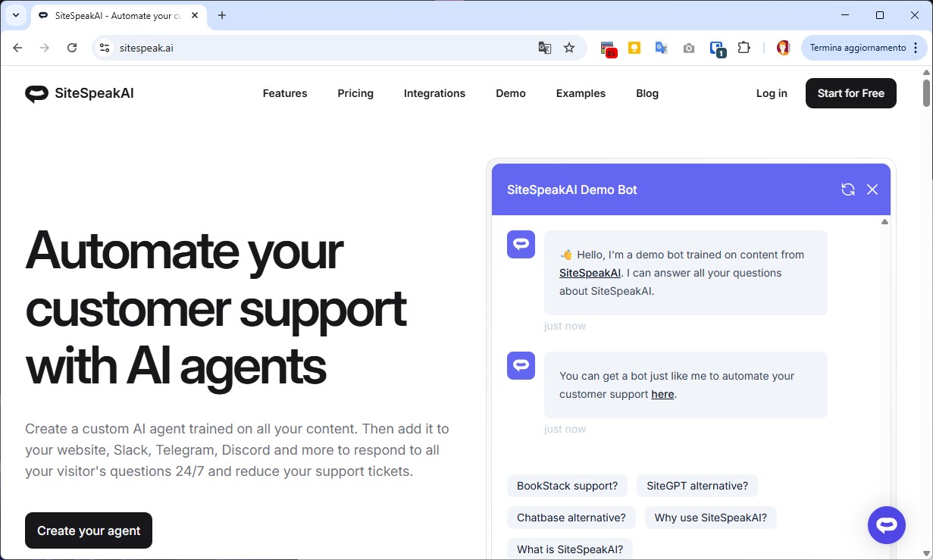
Task: Select the SiteSpeakAI browser tab
Action: pos(118,15)
